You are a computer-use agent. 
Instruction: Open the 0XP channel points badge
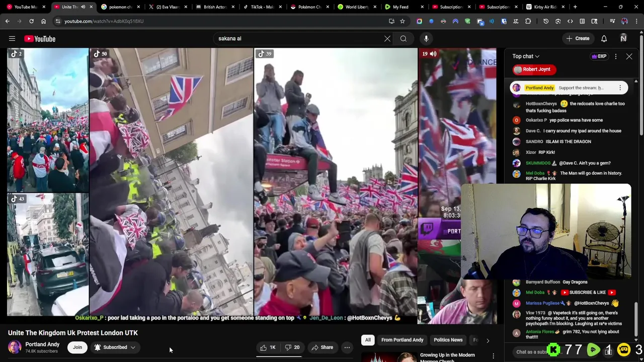click(x=599, y=56)
